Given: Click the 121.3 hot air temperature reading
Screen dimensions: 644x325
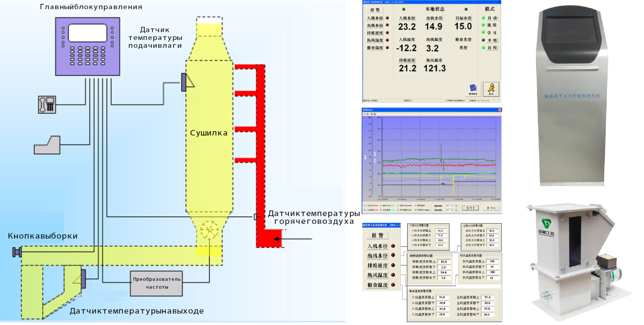Looking at the screenshot, I should click(x=434, y=68).
